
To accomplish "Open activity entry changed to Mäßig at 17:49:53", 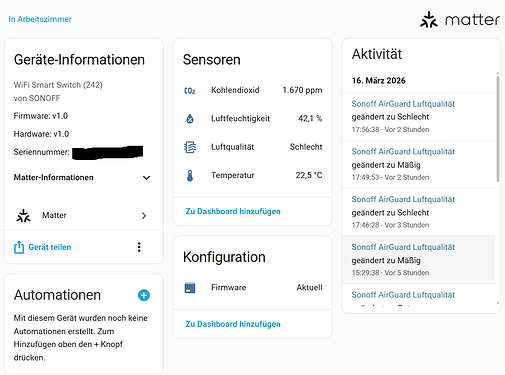I will (419, 164).
